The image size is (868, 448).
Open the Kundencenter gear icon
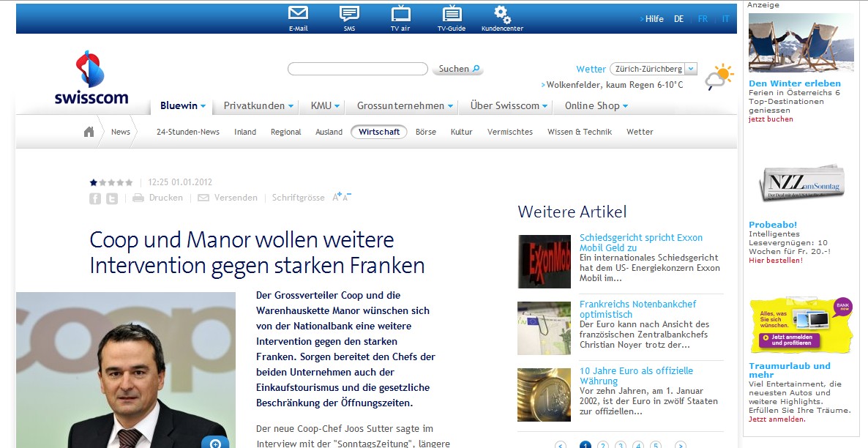click(x=503, y=14)
